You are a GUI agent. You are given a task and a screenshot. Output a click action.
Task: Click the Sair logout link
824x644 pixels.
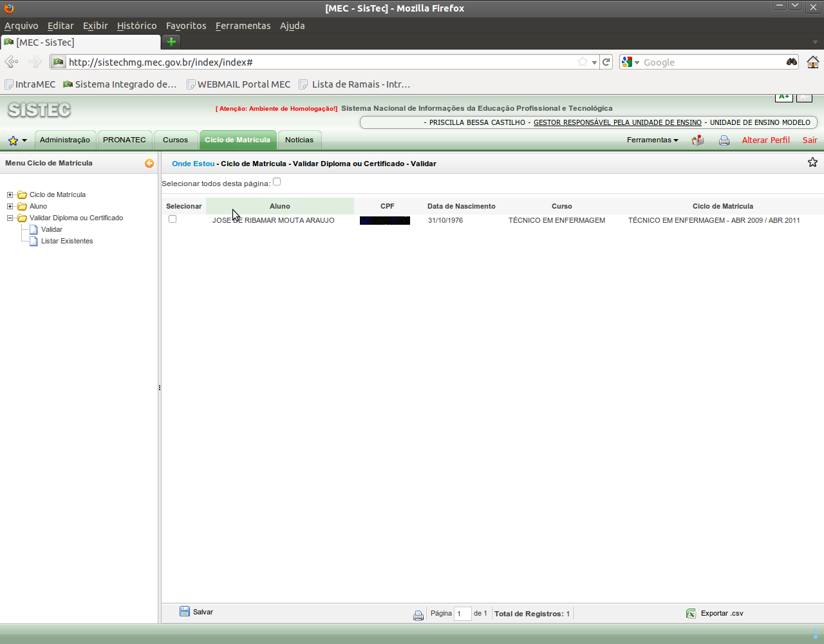pos(810,140)
